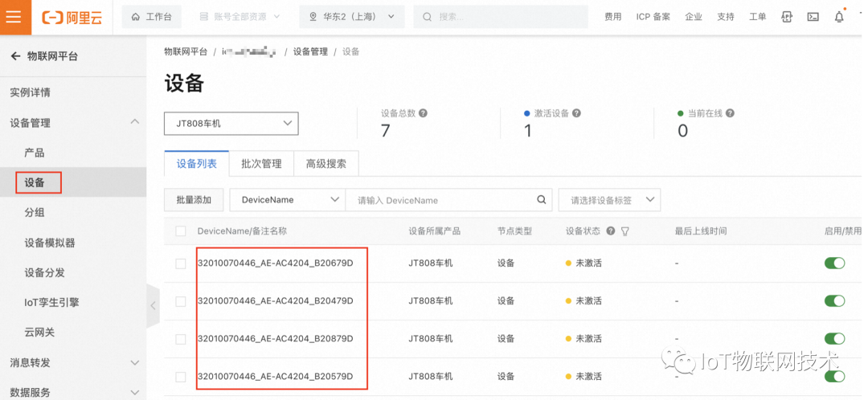Open the DeviceName search-type dropdown
Image resolution: width=868 pixels, height=400 pixels.
tap(287, 200)
